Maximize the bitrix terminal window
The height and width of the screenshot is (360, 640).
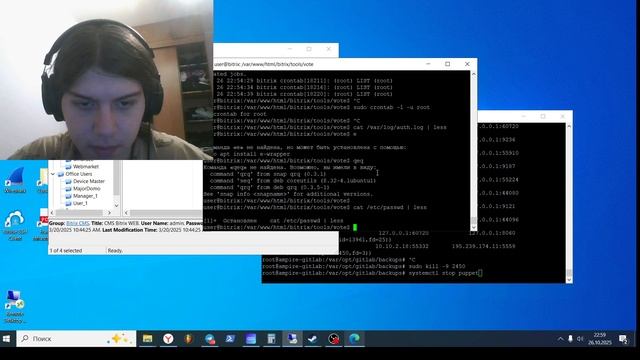pos(447,64)
